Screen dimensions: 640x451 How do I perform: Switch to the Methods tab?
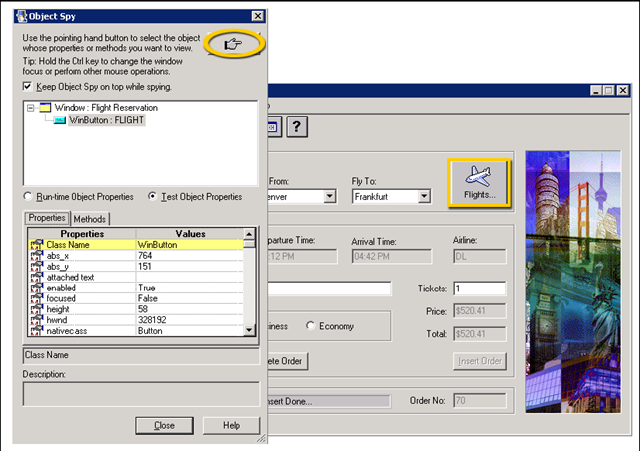point(90,219)
